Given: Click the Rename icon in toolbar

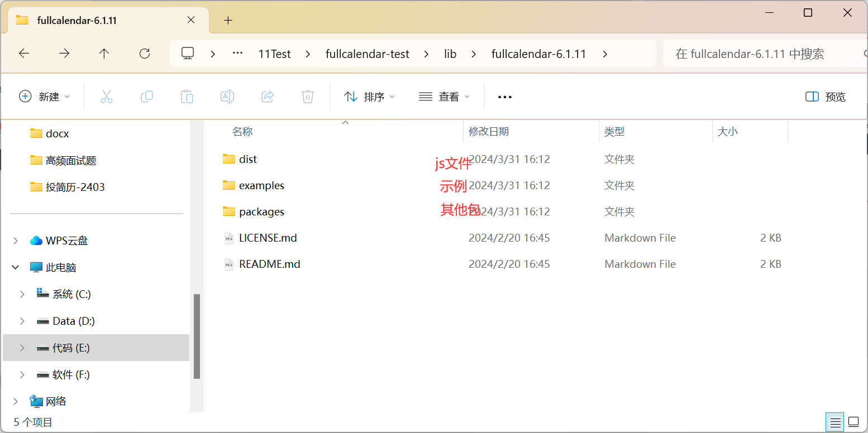Looking at the screenshot, I should click(227, 97).
